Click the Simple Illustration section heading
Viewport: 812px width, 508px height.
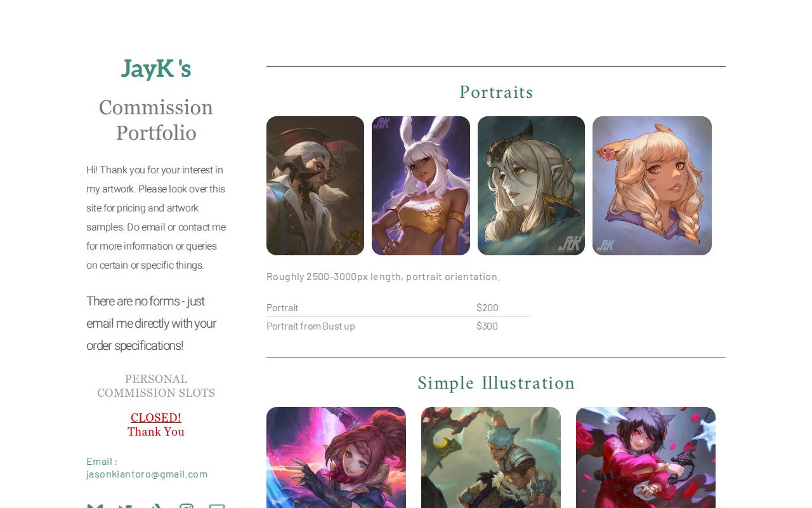tap(496, 384)
